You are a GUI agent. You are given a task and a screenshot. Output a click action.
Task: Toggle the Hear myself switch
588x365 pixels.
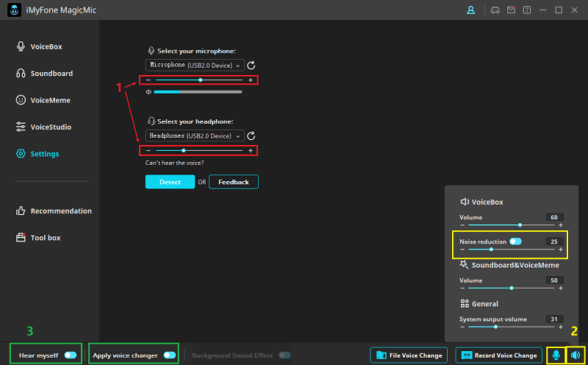[71, 355]
